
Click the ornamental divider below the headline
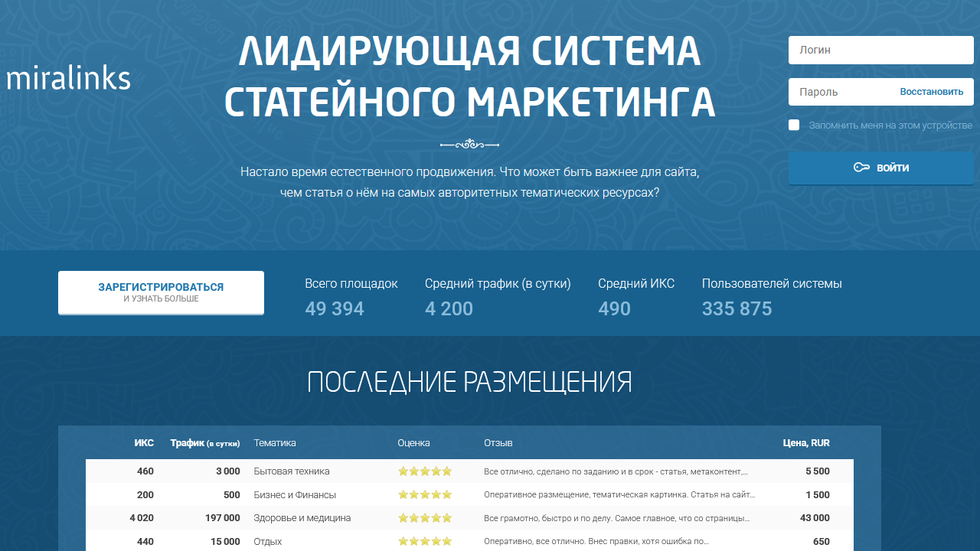[x=469, y=144]
